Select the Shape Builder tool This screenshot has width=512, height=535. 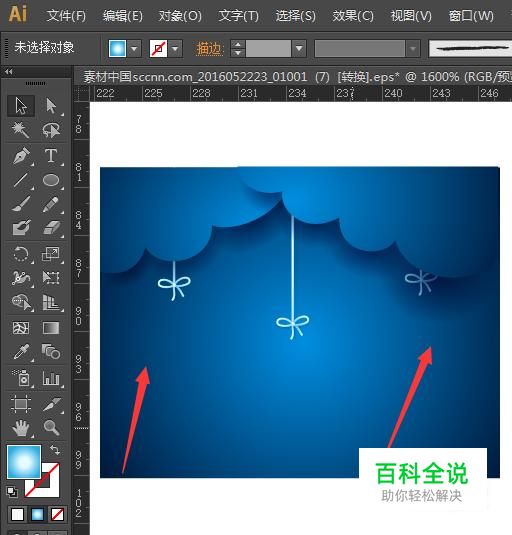point(21,302)
